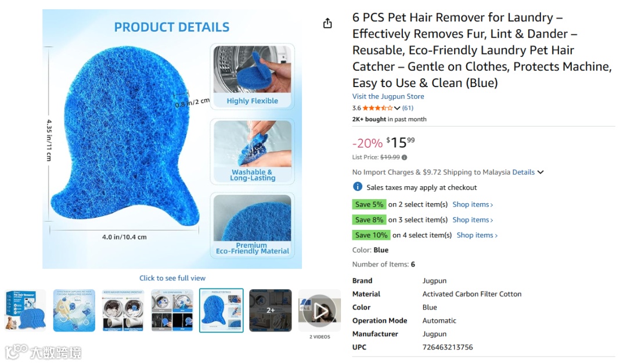The image size is (627, 364).
Task: Select the currently highlighted product details thumbnail
Action: tap(221, 311)
